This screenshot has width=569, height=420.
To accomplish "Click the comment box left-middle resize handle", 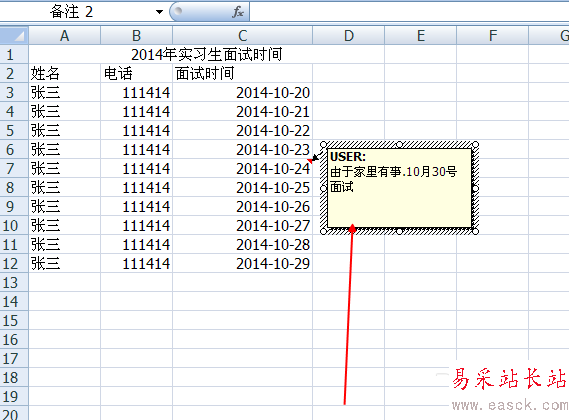I will click(323, 188).
